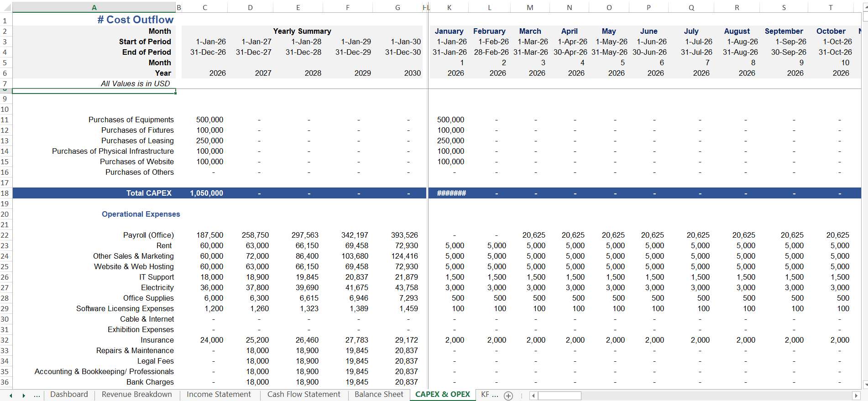Switch to the Dashboard sheet tab

point(69,395)
